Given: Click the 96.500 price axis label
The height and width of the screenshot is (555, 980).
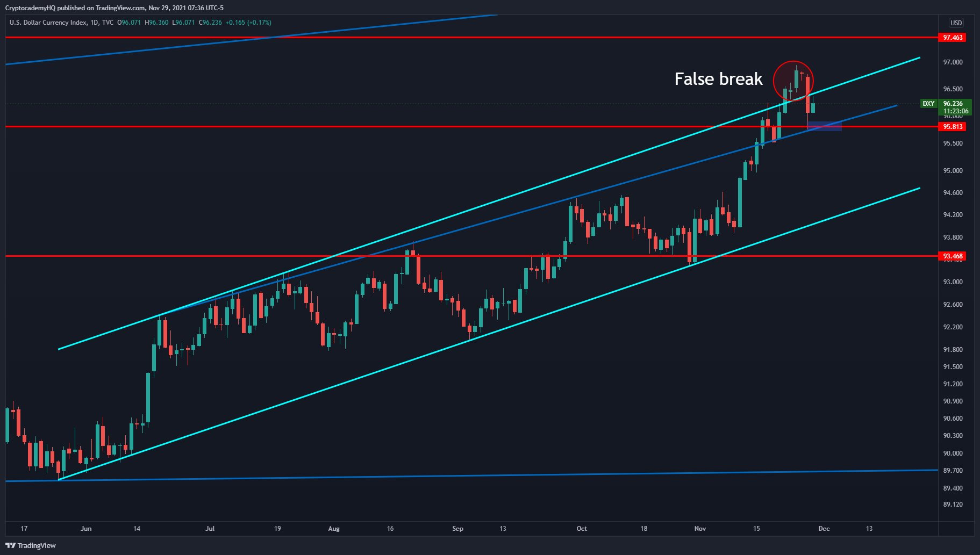Looking at the screenshot, I should point(953,89).
